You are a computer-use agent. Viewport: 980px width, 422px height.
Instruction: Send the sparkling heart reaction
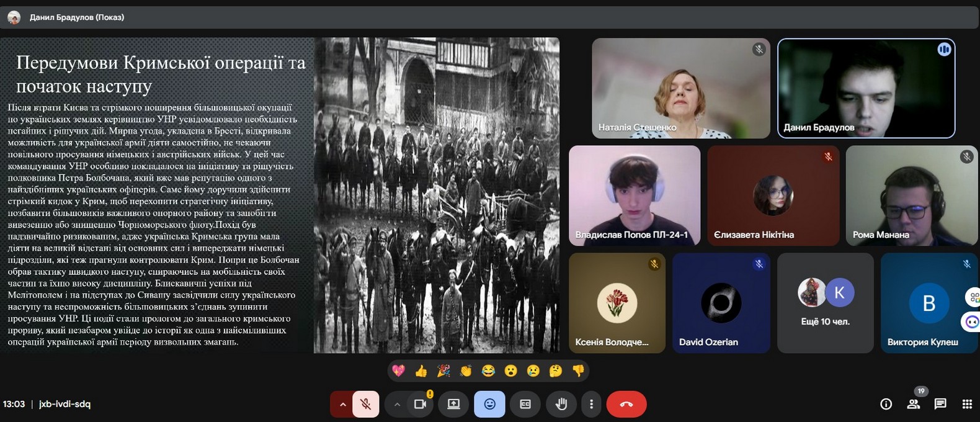pos(399,371)
